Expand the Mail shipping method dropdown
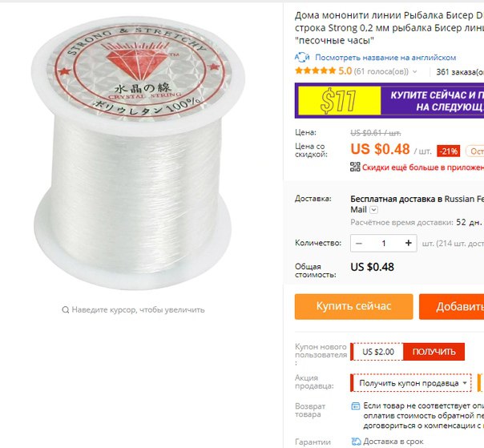This screenshot has height=448, width=484. pyautogui.click(x=373, y=210)
